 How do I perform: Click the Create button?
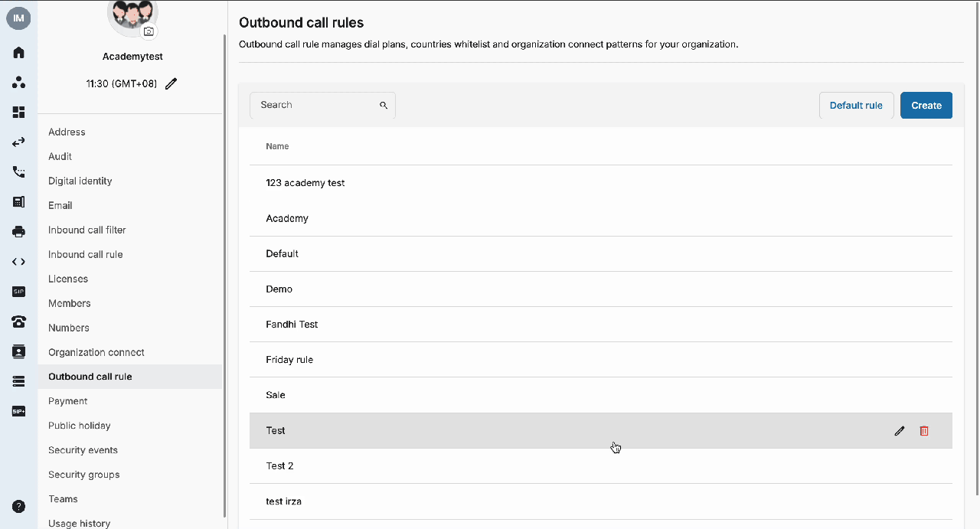coord(926,106)
